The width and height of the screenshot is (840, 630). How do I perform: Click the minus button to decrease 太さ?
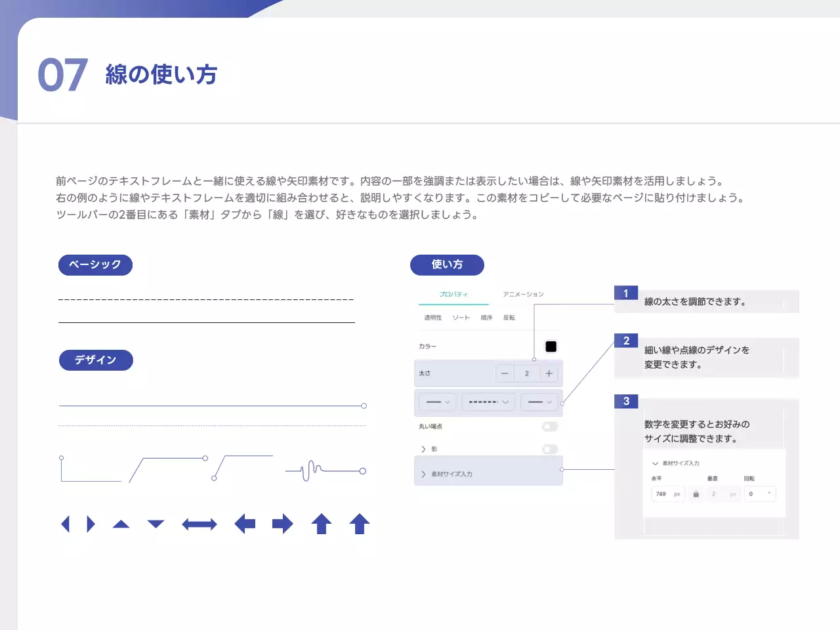pos(505,373)
